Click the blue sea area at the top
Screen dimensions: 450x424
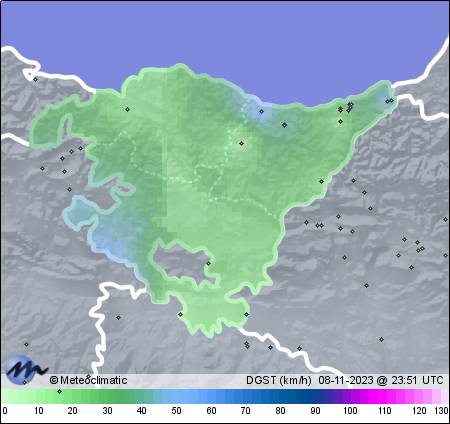click(x=225, y=33)
